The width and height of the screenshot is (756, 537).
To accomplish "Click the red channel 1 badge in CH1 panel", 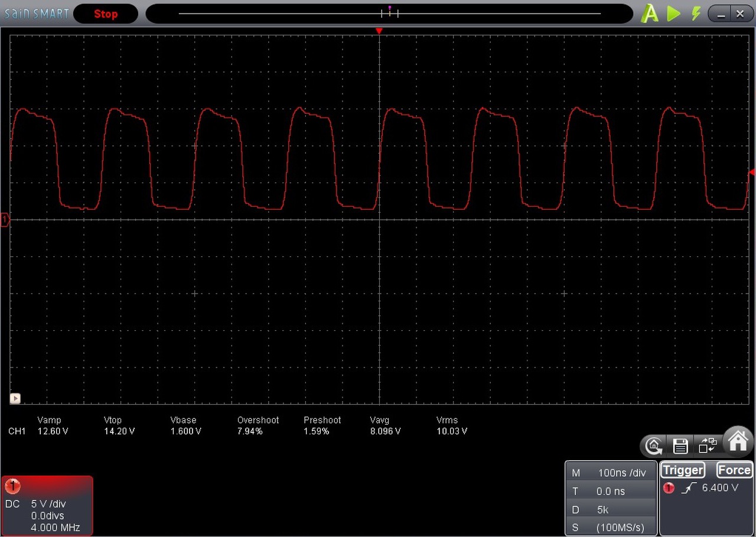I will tap(12, 486).
